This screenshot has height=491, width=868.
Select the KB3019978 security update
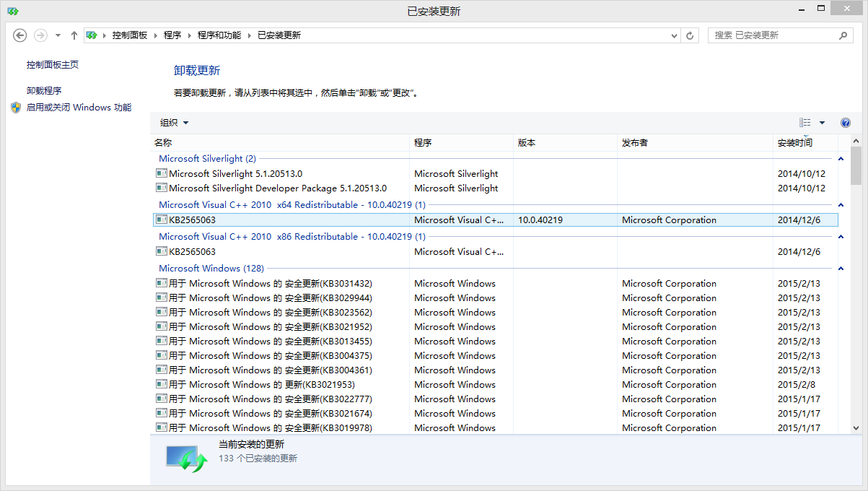point(496,427)
